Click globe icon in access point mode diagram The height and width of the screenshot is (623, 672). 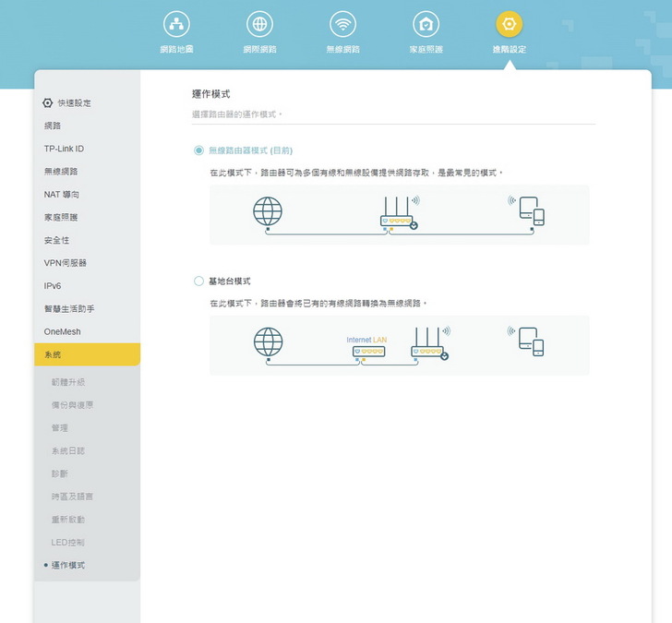tap(267, 342)
